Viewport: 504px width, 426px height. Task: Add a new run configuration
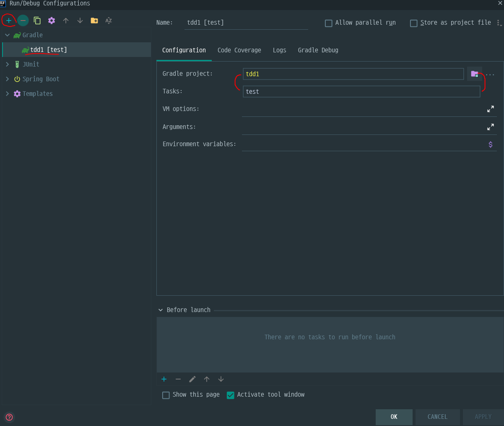9,20
